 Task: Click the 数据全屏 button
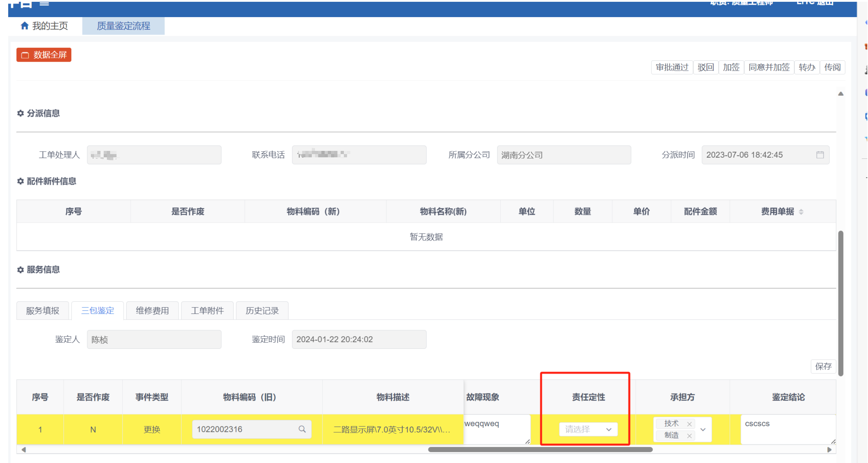click(x=44, y=55)
